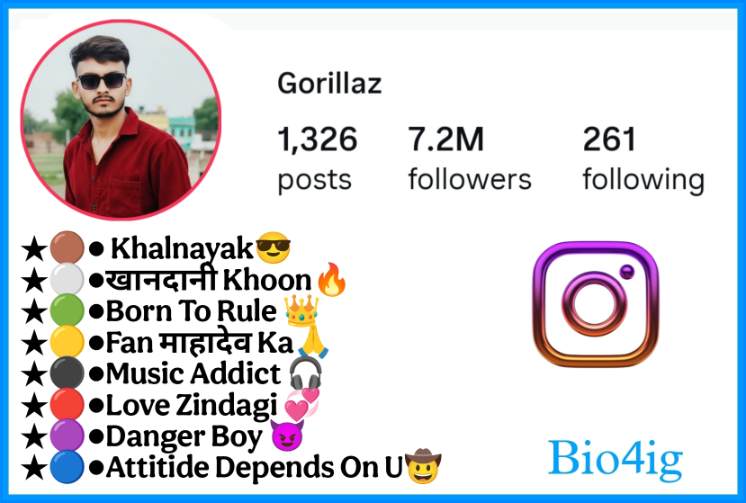
Task: Click the Instagram logo icon
Action: point(596,304)
